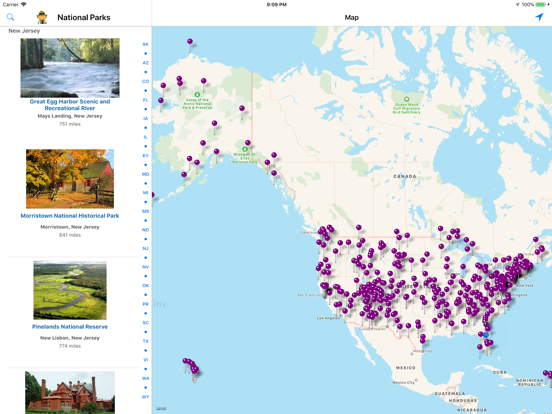Jump to AK in the state index

(145, 44)
